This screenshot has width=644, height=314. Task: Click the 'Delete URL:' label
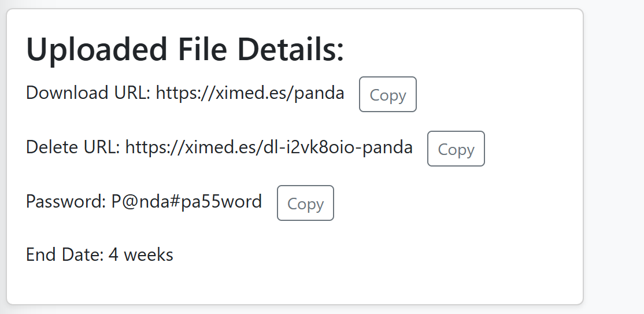73,147
